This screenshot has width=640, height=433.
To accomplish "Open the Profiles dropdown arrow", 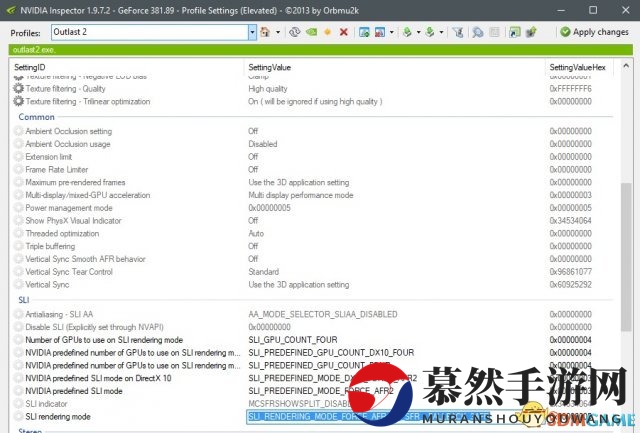I will [x=252, y=32].
